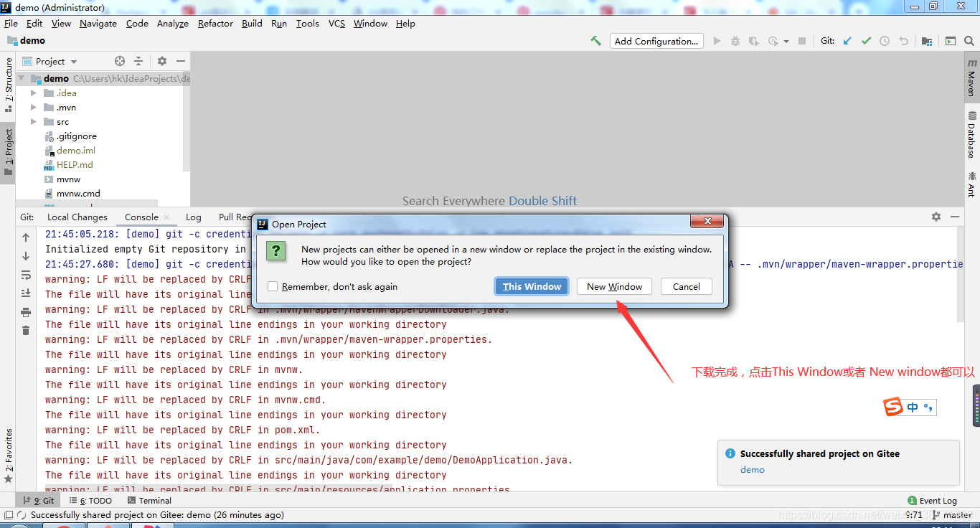Click the Debug bug icon
Screen dimensions: 980x528
click(x=735, y=41)
